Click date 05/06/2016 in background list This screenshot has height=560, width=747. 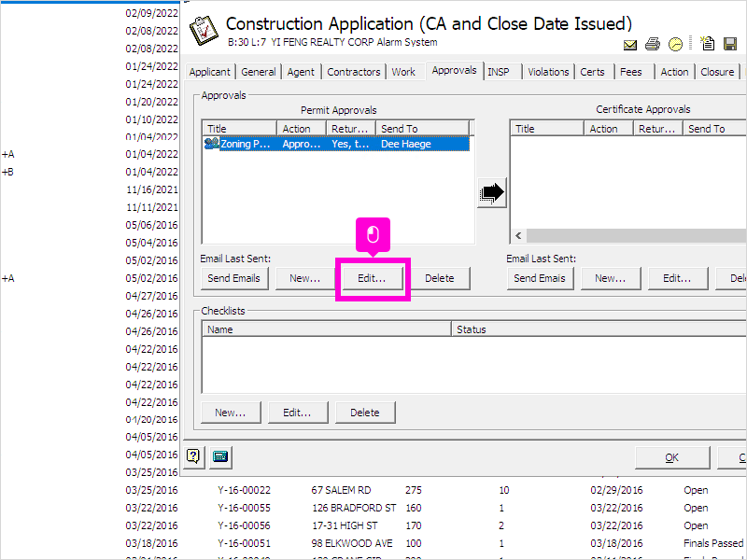(x=152, y=225)
